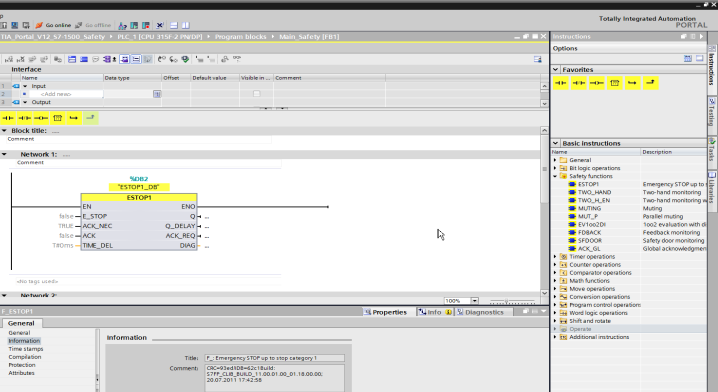Click the insert network icon in editor toolbar

tap(9, 59)
